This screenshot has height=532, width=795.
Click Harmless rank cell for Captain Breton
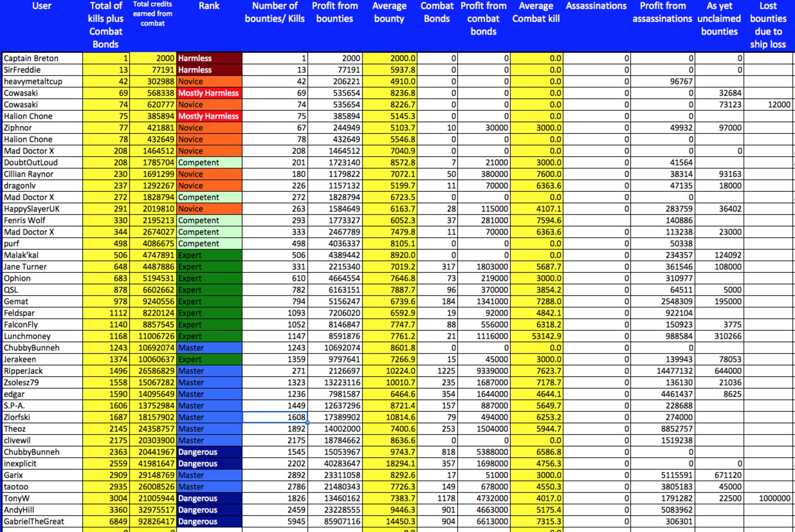pos(209,58)
